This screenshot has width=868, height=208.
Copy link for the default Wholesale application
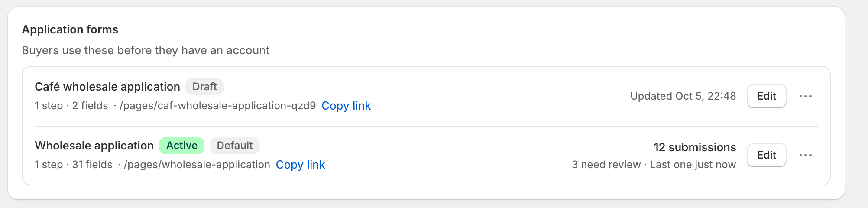tap(300, 165)
